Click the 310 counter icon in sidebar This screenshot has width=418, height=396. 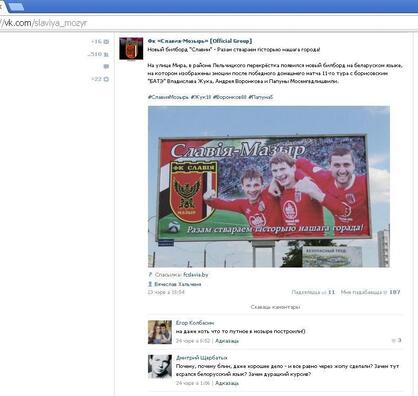click(x=106, y=54)
